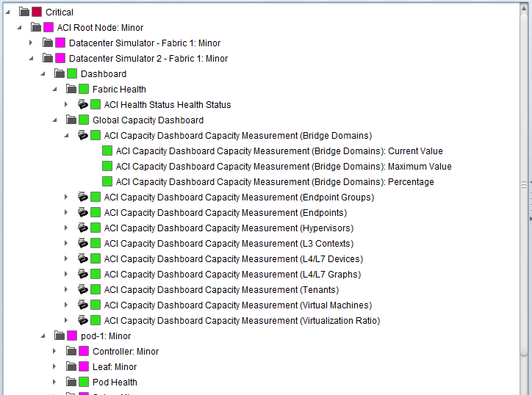Click green status square of Current Value row

tap(107, 151)
